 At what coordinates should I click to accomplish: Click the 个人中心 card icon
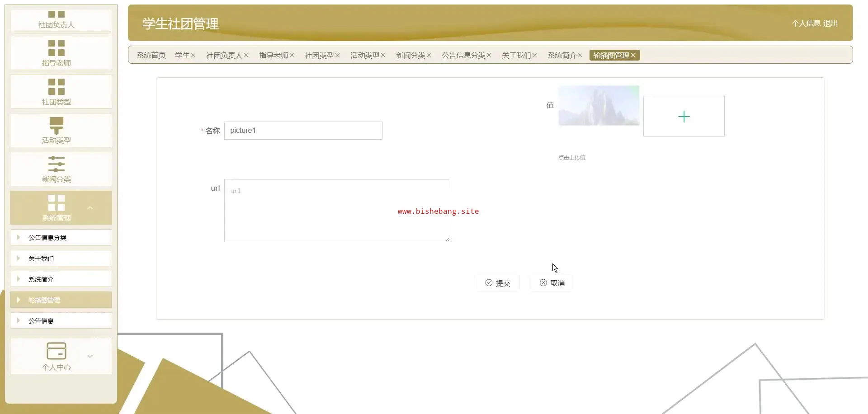pyautogui.click(x=57, y=351)
